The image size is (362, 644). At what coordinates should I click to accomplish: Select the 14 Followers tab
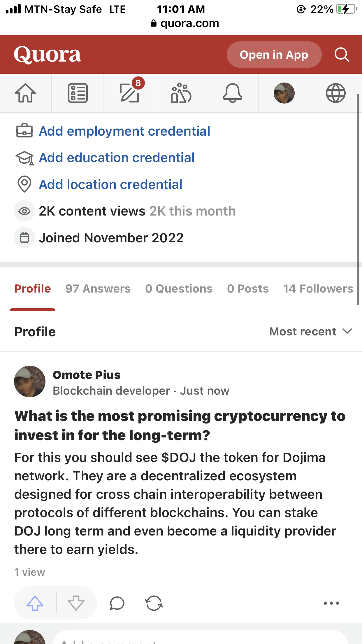point(318,289)
